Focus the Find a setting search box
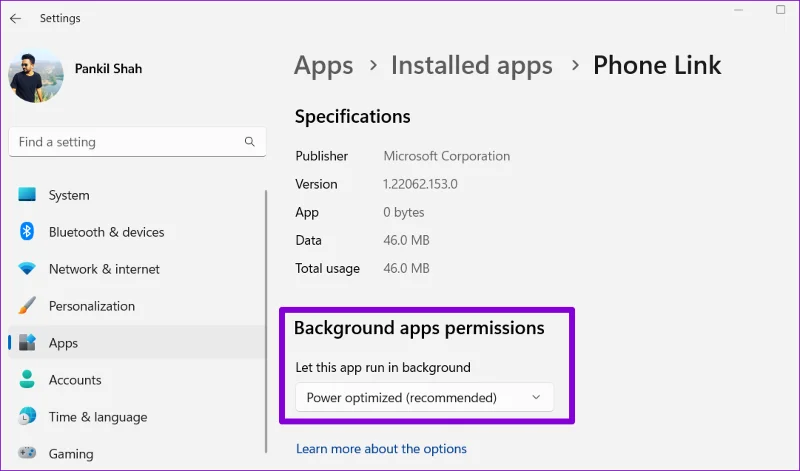 (137, 142)
